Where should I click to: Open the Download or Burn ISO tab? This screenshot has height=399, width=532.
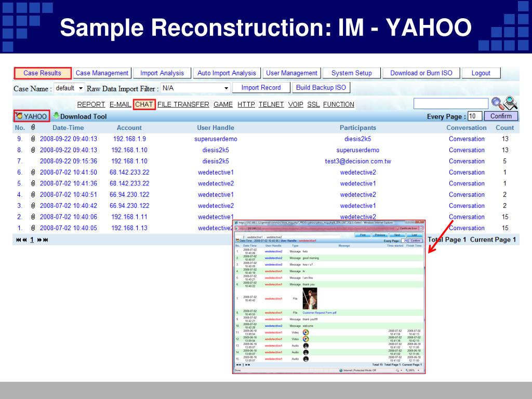[421, 73]
